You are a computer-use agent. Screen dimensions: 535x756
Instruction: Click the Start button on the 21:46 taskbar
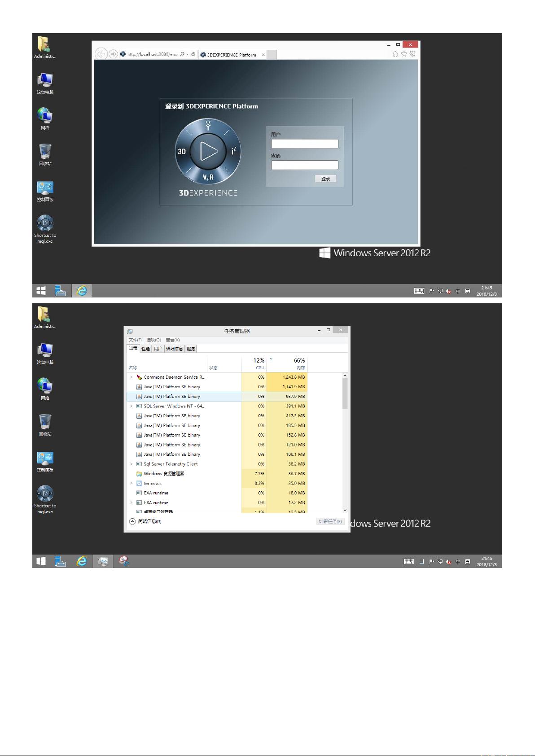(x=41, y=561)
